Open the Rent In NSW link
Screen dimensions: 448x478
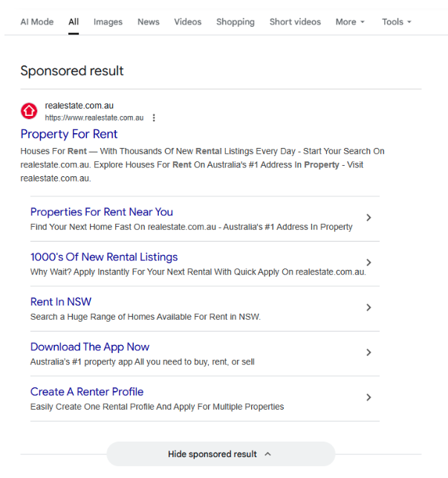61,302
